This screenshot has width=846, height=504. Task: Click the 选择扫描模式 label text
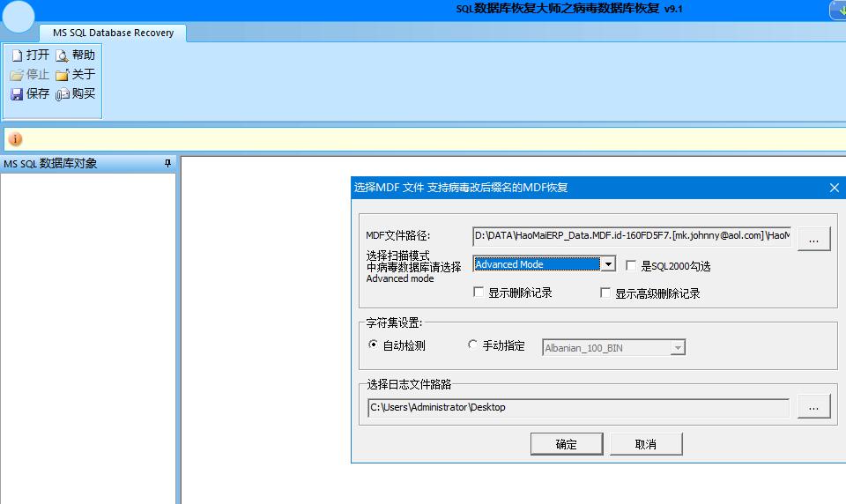398,256
